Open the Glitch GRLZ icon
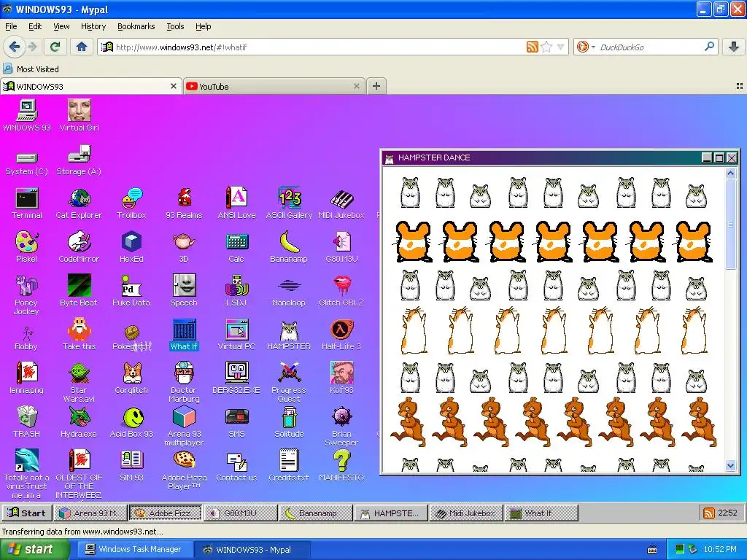The height and width of the screenshot is (560, 747). [x=341, y=290]
